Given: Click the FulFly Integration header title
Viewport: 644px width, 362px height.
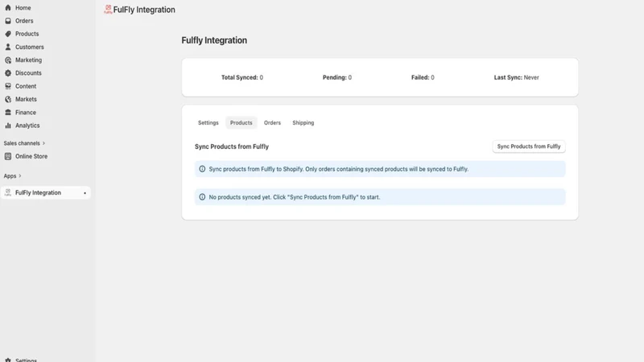Looking at the screenshot, I should pos(144,10).
